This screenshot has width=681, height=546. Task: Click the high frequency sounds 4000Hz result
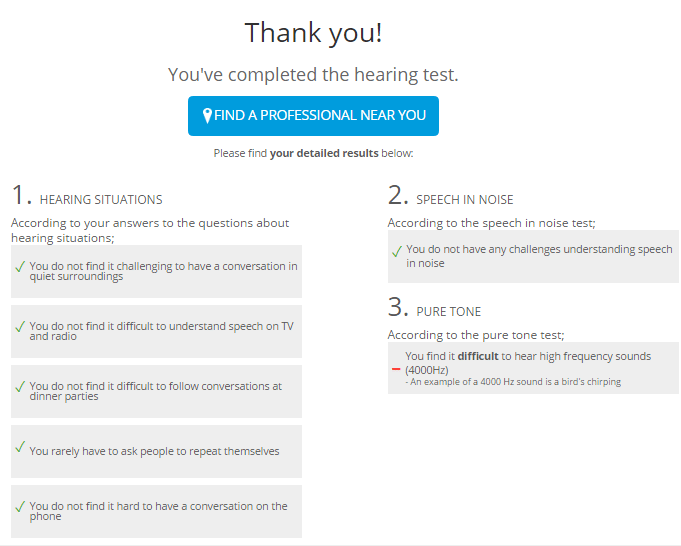coord(528,363)
